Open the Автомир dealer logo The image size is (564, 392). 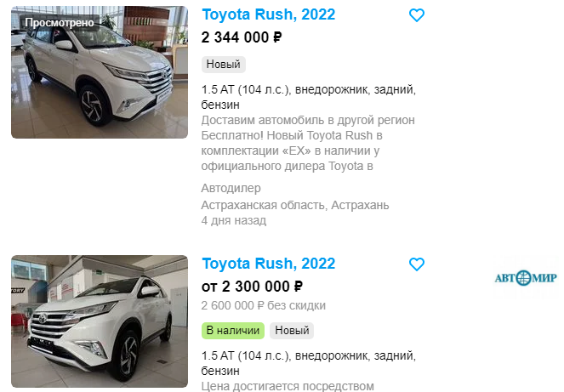[x=526, y=278]
